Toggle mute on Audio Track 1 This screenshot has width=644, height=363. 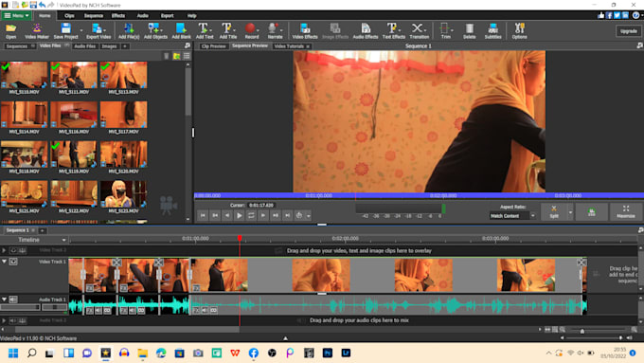tap(13, 299)
